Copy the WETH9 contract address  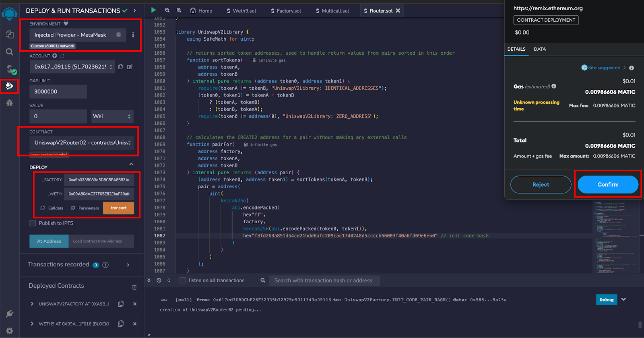[121, 324]
